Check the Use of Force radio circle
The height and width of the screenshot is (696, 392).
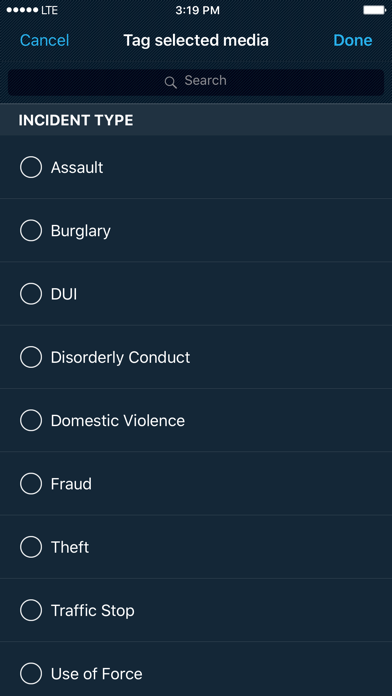click(x=31, y=673)
